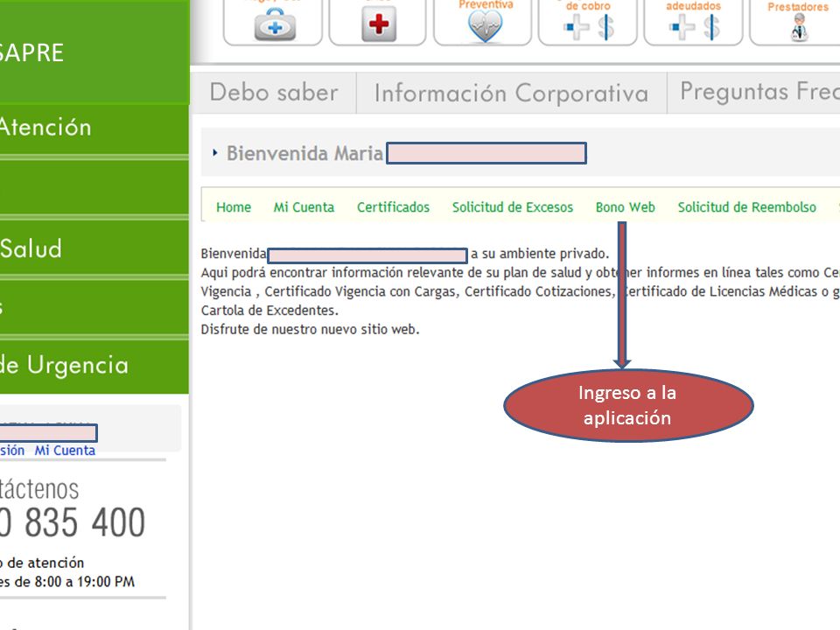Open the Prestadores doctor icon tile
This screenshot has height=630, width=840.
click(x=795, y=23)
